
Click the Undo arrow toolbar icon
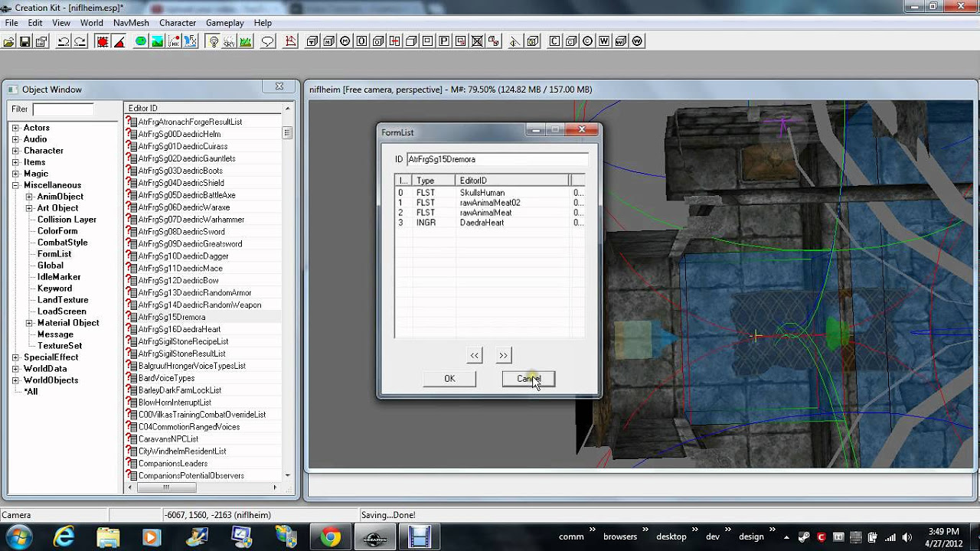(x=64, y=41)
